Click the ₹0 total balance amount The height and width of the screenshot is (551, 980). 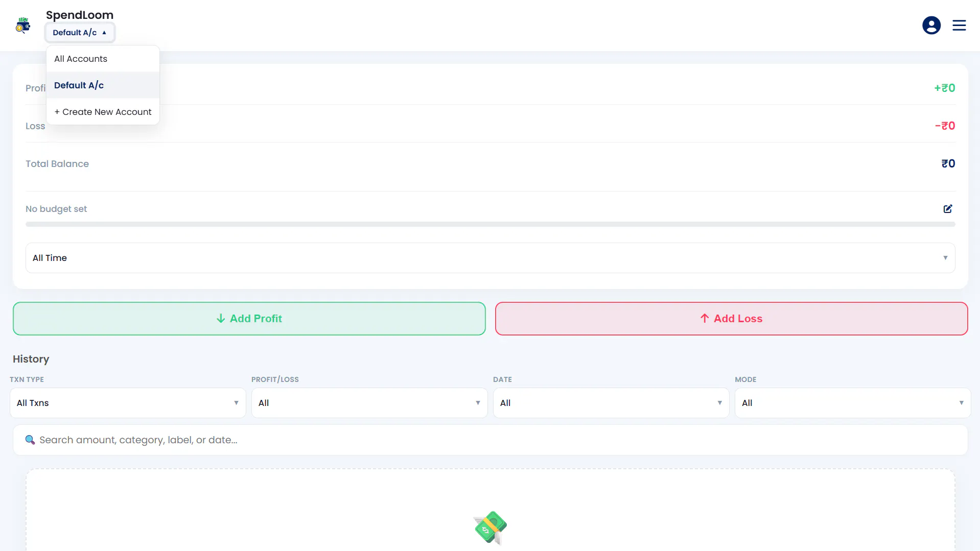[948, 163]
